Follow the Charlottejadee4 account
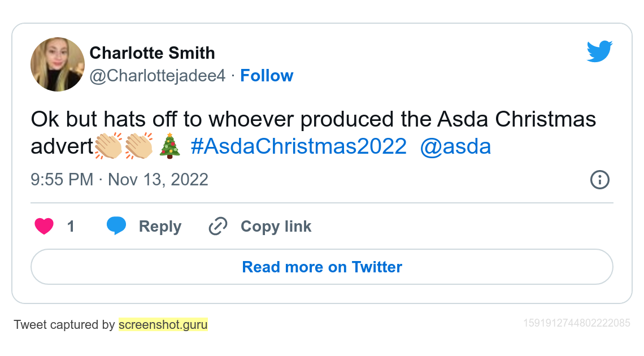 pos(267,76)
